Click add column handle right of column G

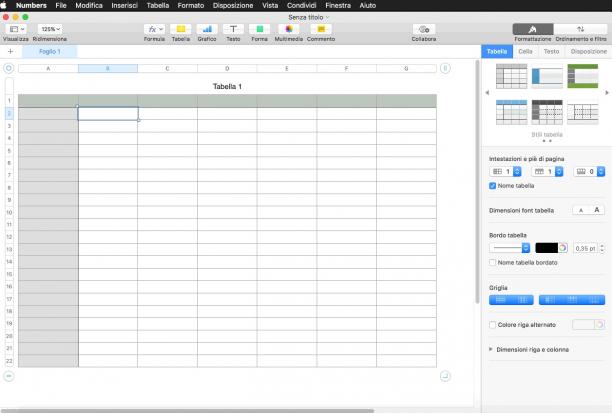445,68
